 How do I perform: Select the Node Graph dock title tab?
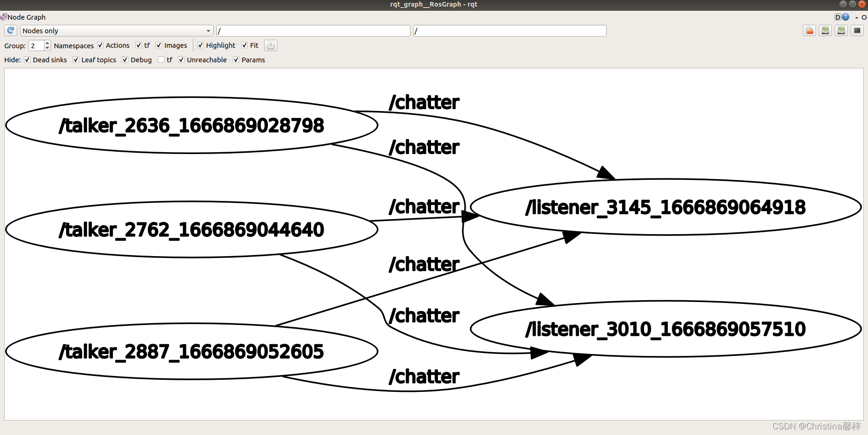(27, 17)
